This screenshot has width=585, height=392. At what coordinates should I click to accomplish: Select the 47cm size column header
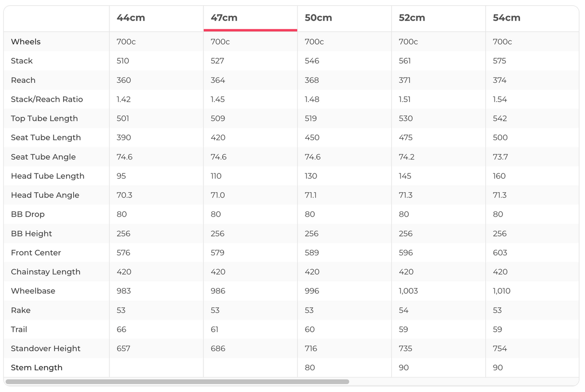click(x=224, y=18)
